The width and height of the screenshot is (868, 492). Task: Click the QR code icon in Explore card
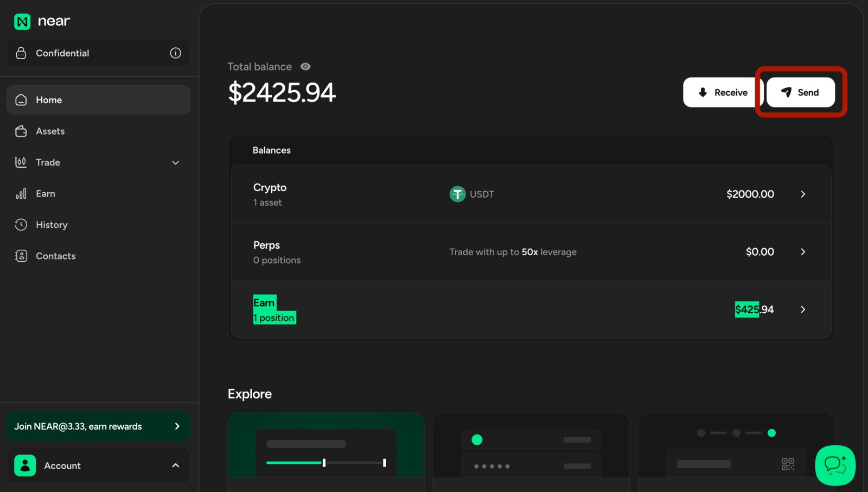pyautogui.click(x=788, y=464)
